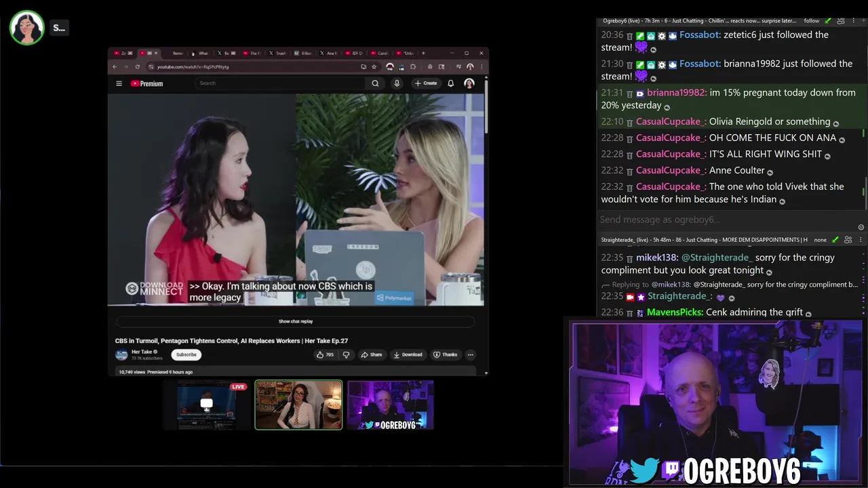Dislike the video with thumbs down
Screen dimensions: 868x488
346,354
